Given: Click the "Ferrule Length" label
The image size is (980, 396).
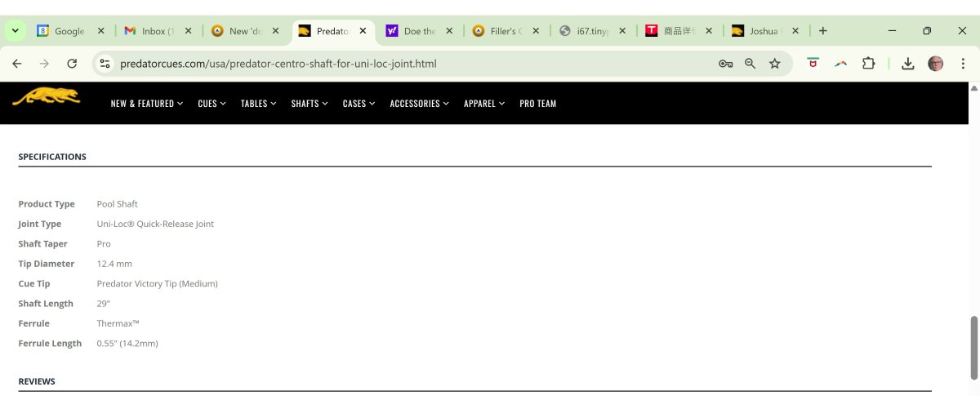Looking at the screenshot, I should pos(50,344).
